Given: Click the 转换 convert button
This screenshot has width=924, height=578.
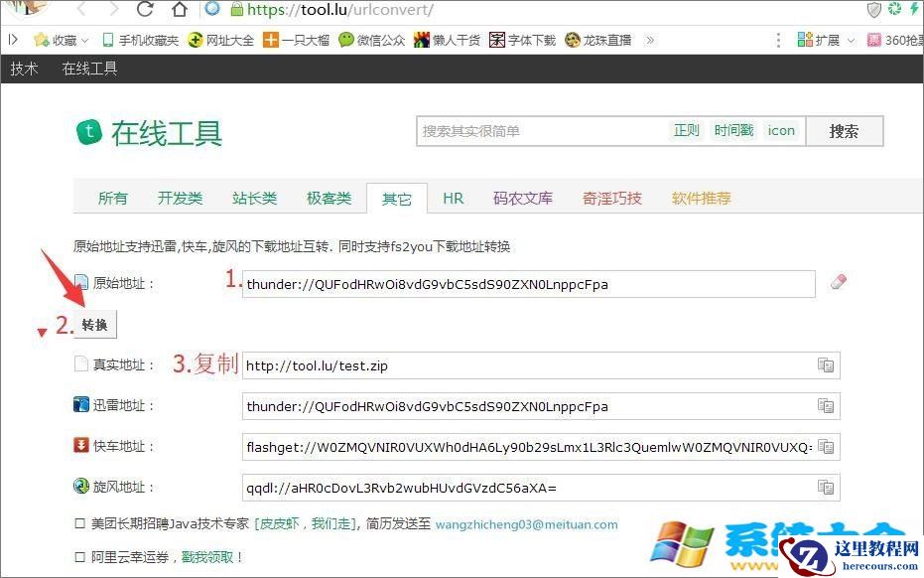Looking at the screenshot, I should point(94,324).
